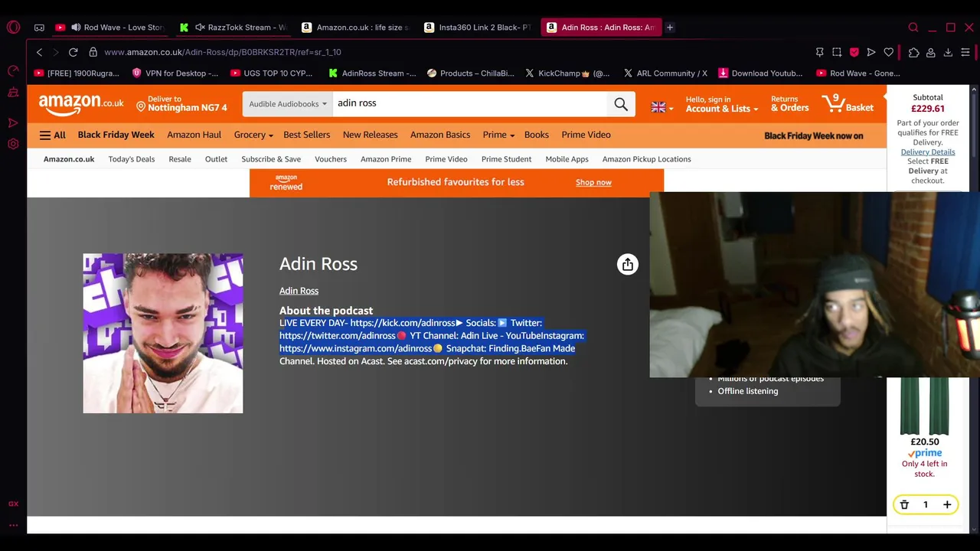Open the VPN for Desktop bookmark
Image resolution: width=980 pixels, height=551 pixels.
coord(175,73)
